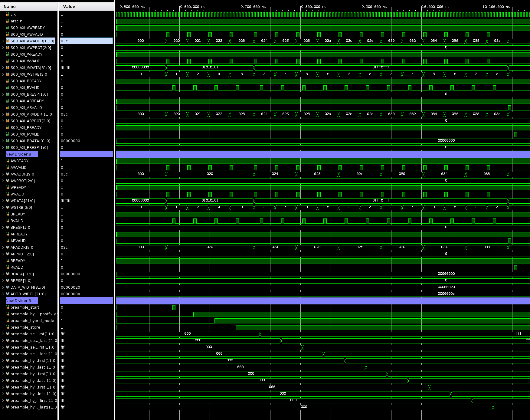Click the bus icon beside DATA_WIDTH[31:0]

7,287
